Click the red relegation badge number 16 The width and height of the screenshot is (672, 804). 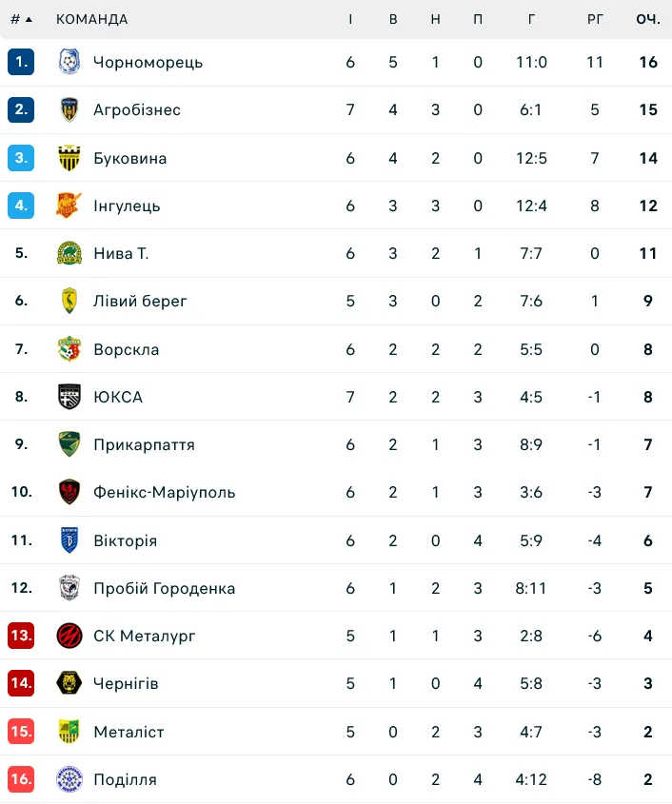pyautogui.click(x=21, y=779)
